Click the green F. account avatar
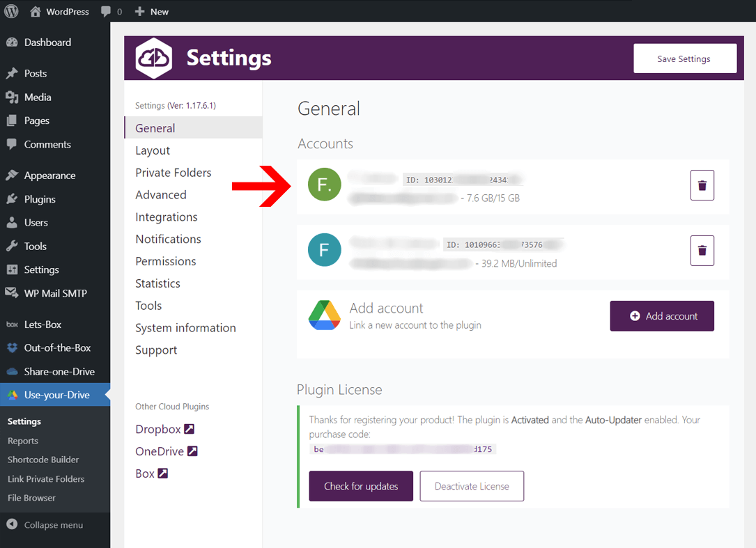Screen dimensions: 756x548 pos(325,185)
